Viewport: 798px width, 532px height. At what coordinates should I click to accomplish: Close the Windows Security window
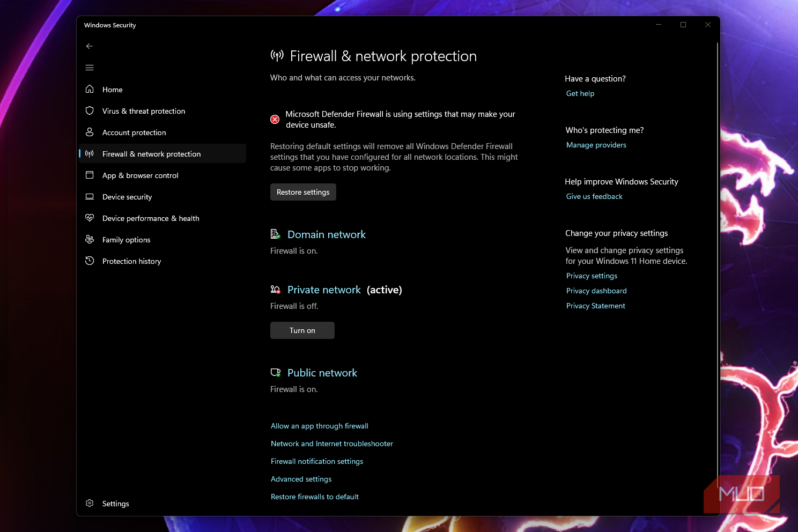coord(708,25)
